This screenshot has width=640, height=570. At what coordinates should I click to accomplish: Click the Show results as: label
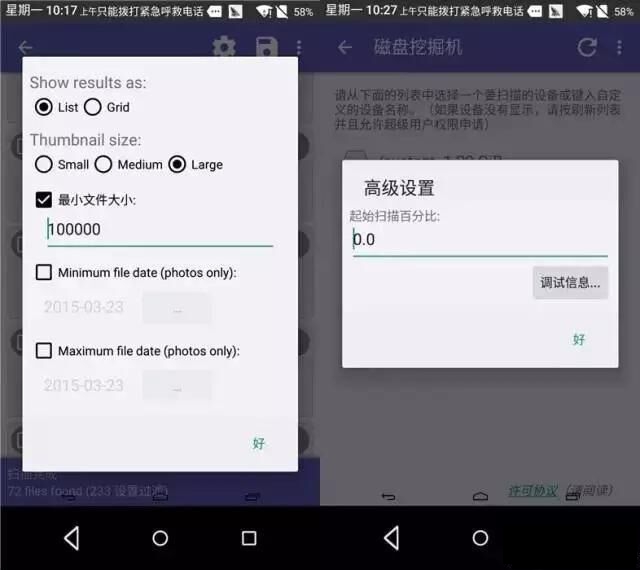click(88, 82)
